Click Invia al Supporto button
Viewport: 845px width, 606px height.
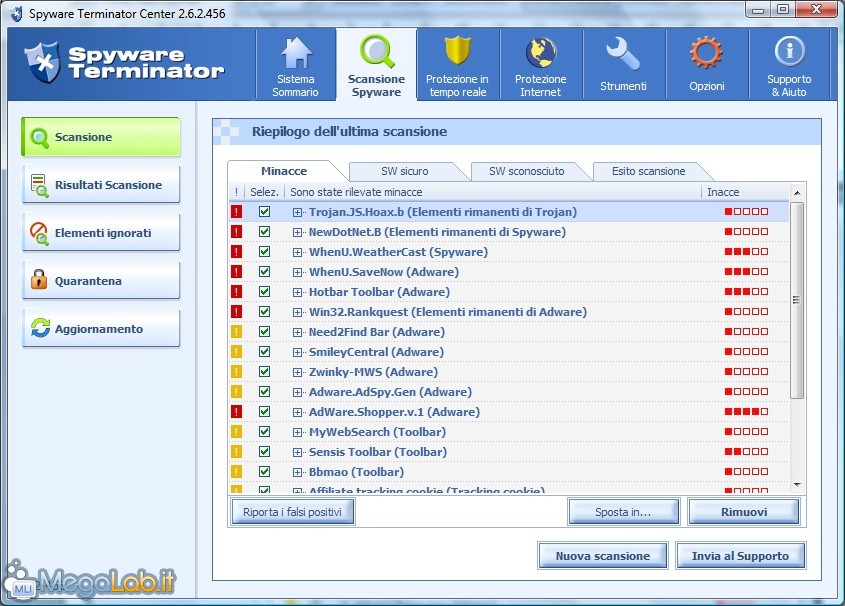pos(740,555)
